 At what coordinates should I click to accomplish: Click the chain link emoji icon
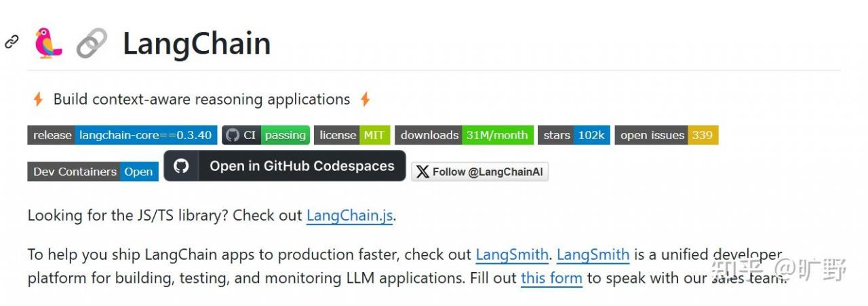coord(92,43)
